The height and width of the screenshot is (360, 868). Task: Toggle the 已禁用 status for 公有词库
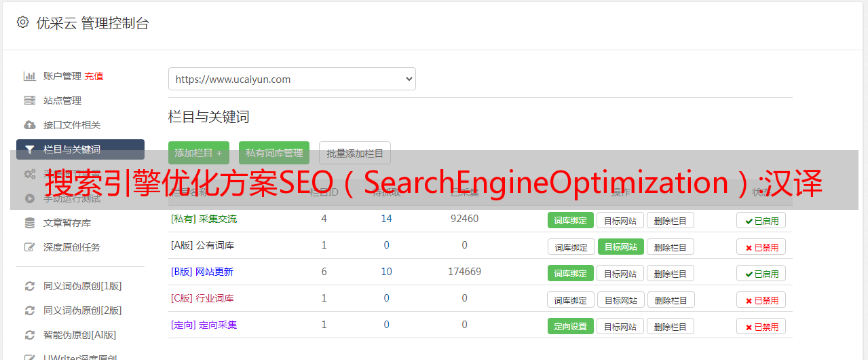pyautogui.click(x=761, y=247)
